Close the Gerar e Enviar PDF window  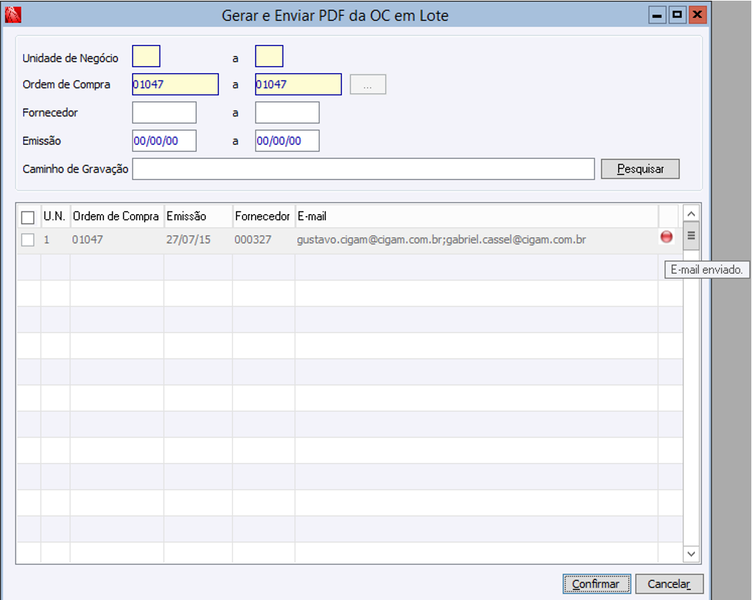point(697,15)
